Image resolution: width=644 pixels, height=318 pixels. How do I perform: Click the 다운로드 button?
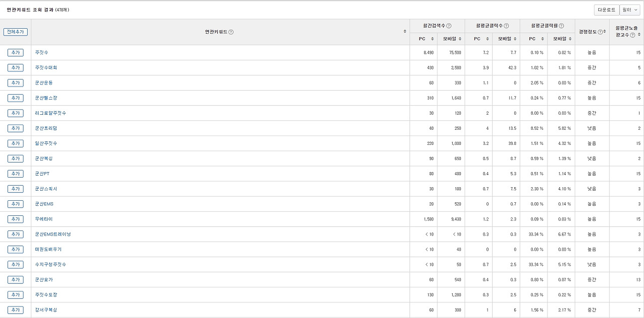606,10
